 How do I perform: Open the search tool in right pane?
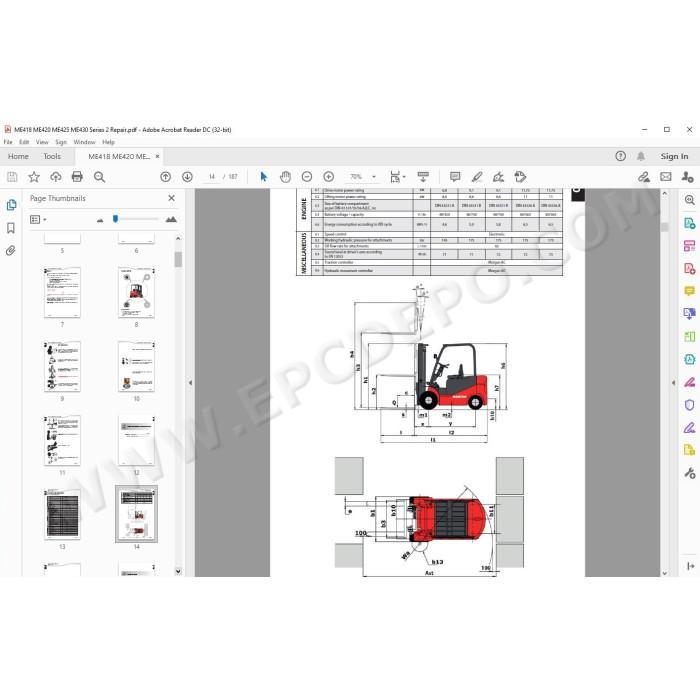pyautogui.click(x=689, y=200)
